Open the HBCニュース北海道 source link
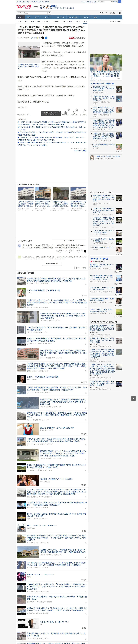 click(x=80, y=151)
